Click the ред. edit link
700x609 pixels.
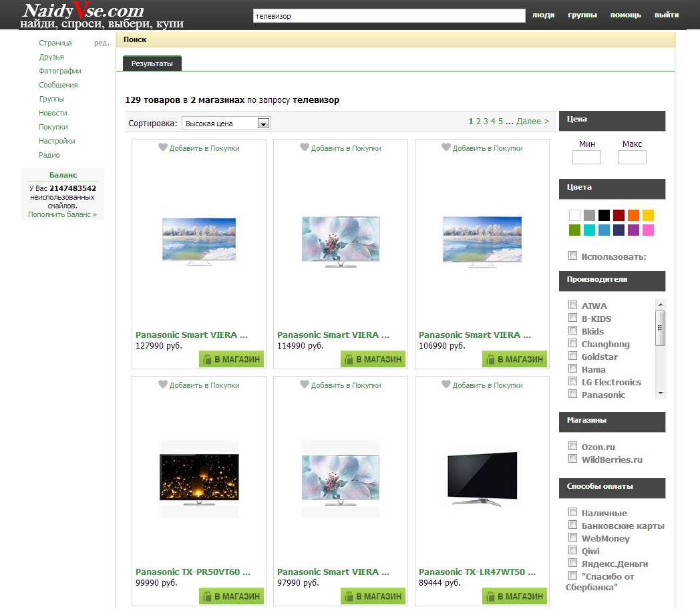tap(102, 43)
